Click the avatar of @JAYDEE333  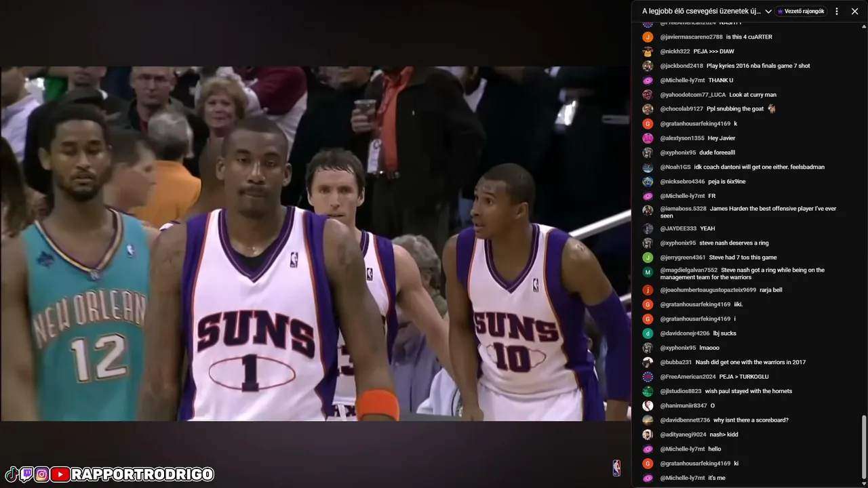click(x=648, y=228)
